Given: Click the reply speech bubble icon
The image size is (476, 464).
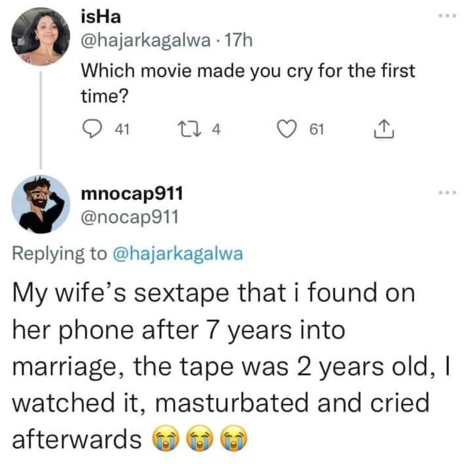Looking at the screenshot, I should [92, 130].
